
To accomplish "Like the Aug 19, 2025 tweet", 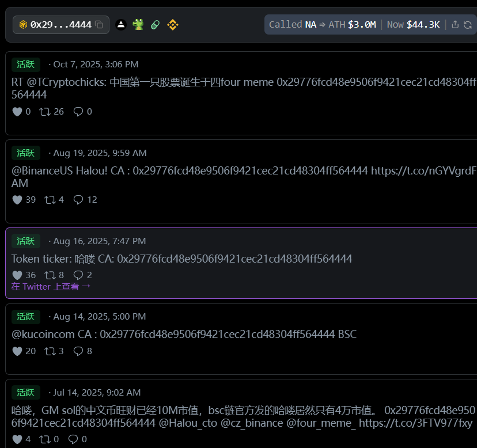I will click(x=17, y=200).
